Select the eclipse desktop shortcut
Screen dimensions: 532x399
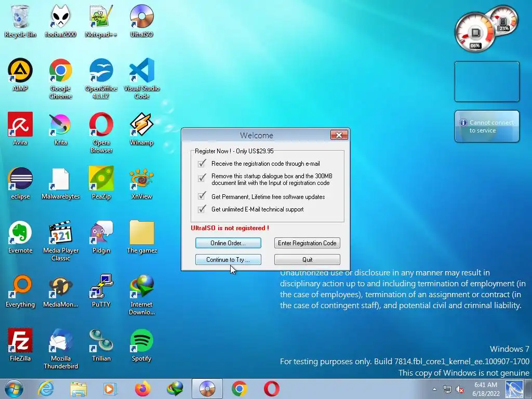tap(20, 183)
